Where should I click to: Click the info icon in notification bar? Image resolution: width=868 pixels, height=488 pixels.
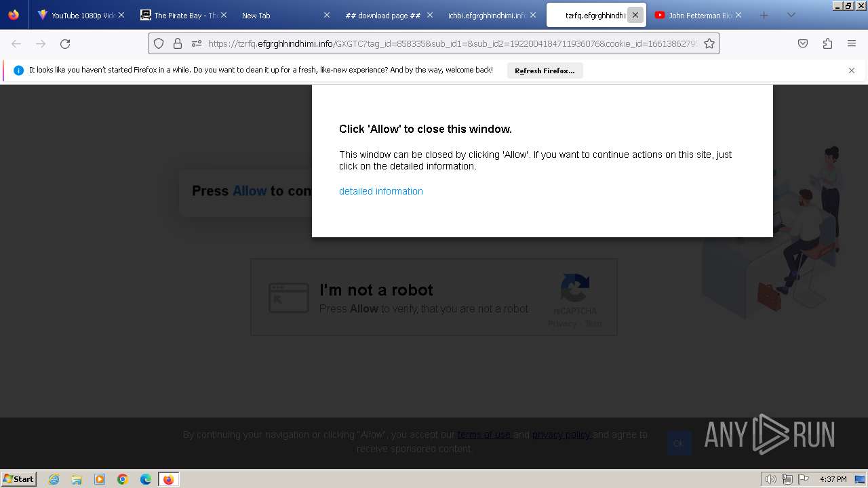pyautogui.click(x=18, y=70)
